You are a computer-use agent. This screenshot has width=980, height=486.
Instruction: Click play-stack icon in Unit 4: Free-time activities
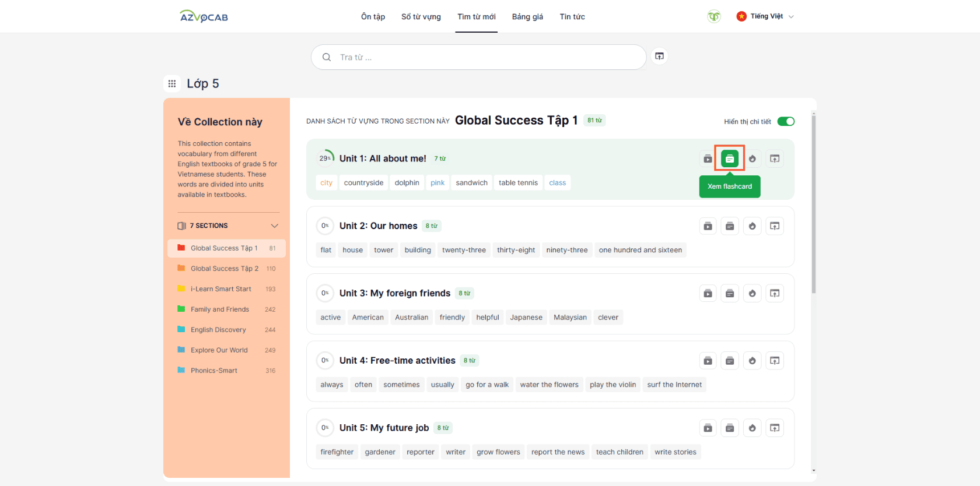click(x=708, y=361)
